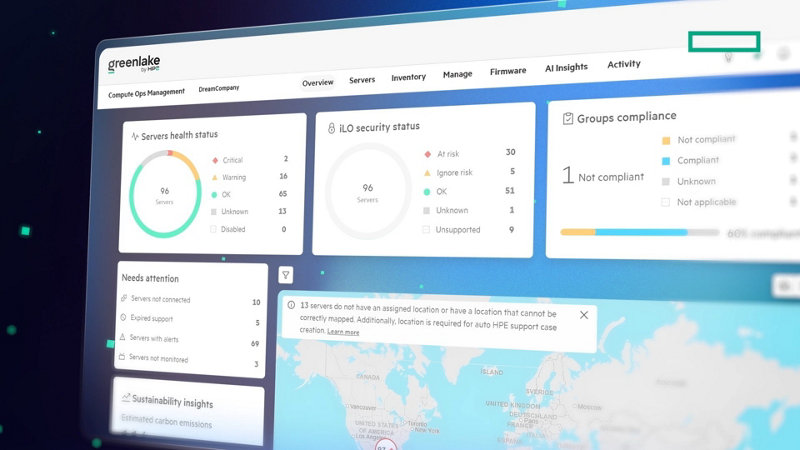Click Unknown gray square in health status
Viewport: 800px width, 450px height.
click(214, 212)
